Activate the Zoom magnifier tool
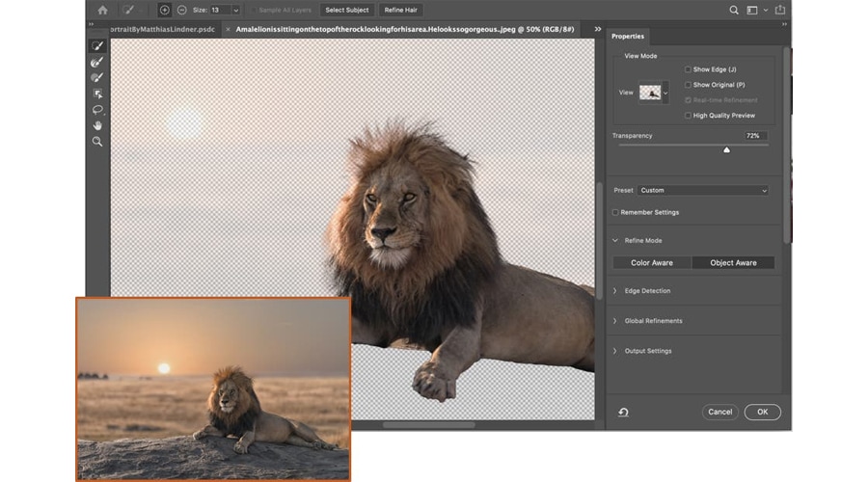Screen dimensions: 868x482 (x=97, y=142)
